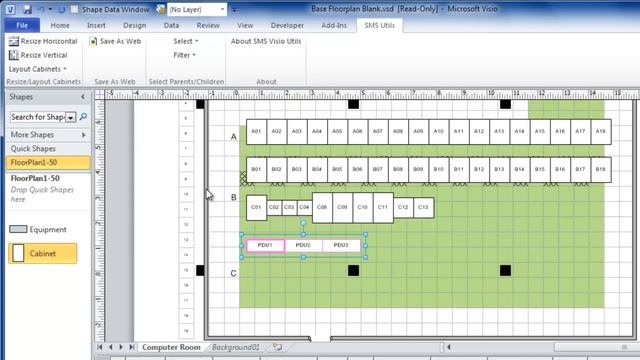
Task: Open the File tab
Action: [22, 25]
